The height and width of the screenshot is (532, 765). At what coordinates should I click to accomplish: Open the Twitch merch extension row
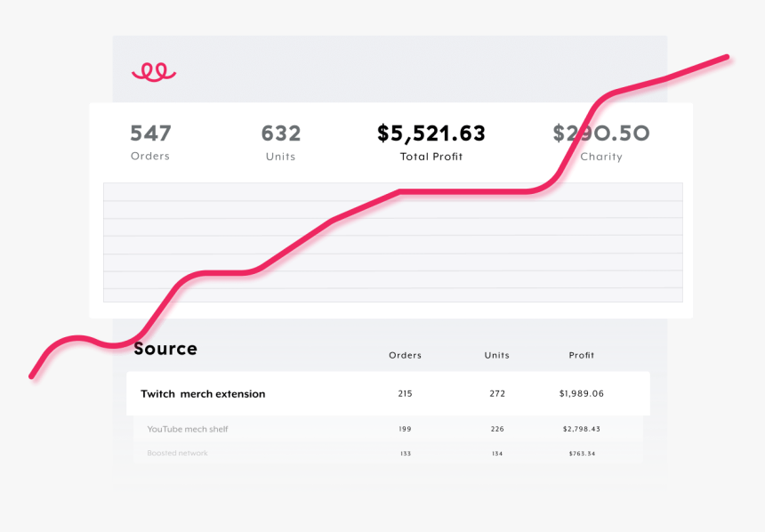click(203, 394)
